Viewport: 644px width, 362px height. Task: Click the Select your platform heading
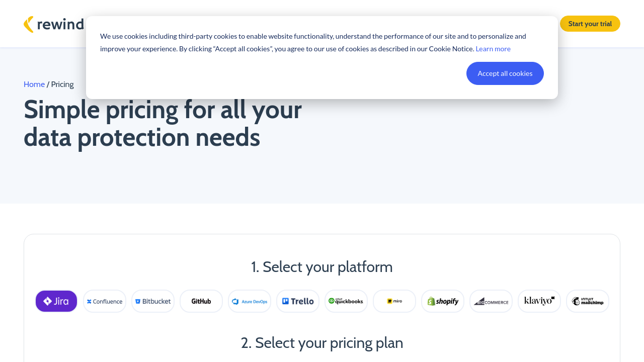pyautogui.click(x=322, y=267)
